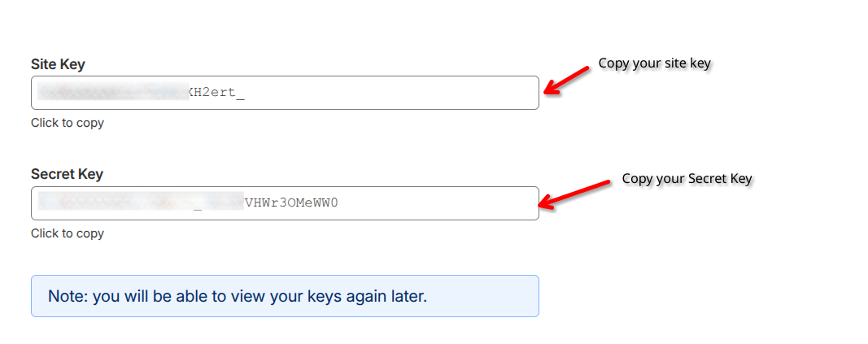Click the red arrow pointing at Secret Key
Image resolution: width=868 pixels, height=344 pixels.
pyautogui.click(x=573, y=192)
